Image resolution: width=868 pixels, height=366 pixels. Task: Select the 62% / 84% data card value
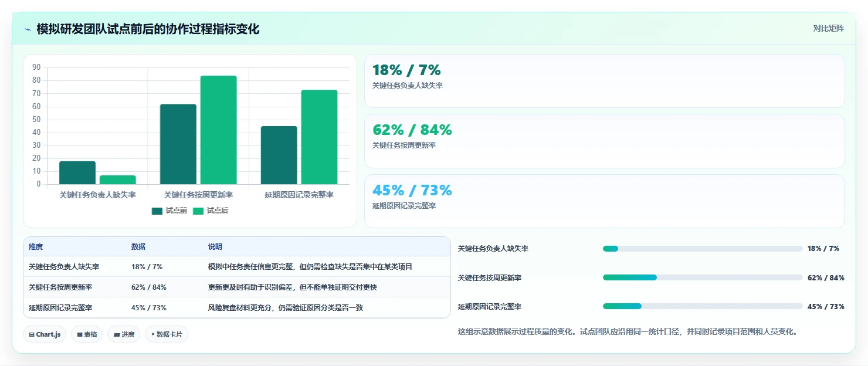(412, 130)
